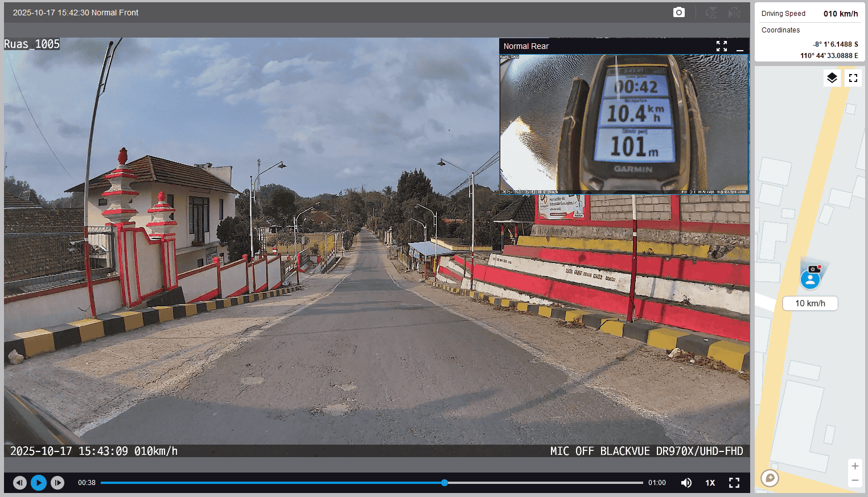The width and height of the screenshot is (868, 497).
Task: Click the map recenter compass button
Action: pos(770,478)
